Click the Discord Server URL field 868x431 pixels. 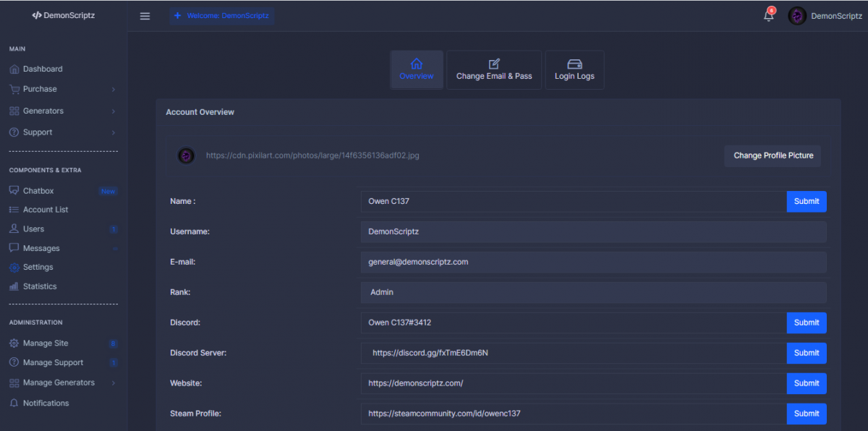(x=573, y=353)
